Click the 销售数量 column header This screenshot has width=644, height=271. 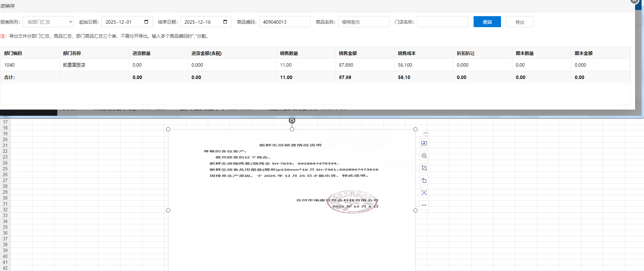point(289,53)
